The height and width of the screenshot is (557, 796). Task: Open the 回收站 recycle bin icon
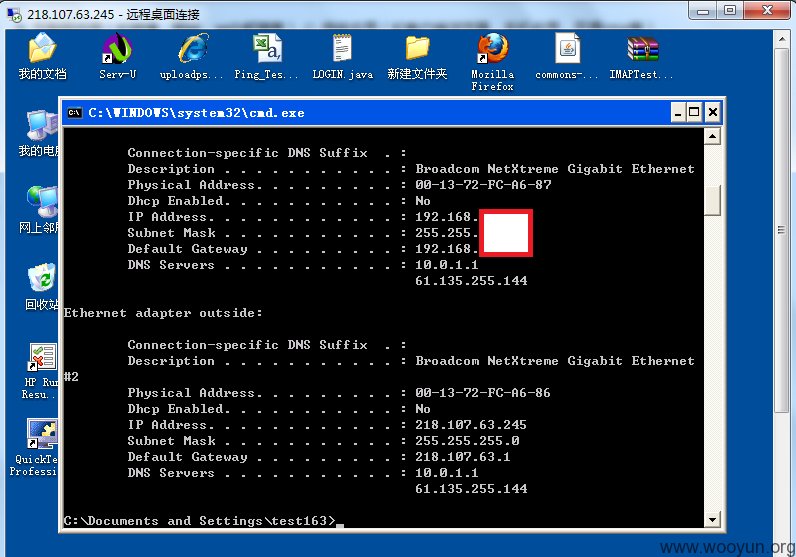coord(42,277)
